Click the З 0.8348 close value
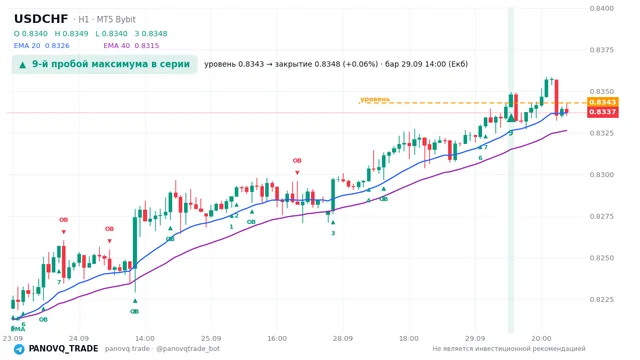Screen dimensions: 640x360 151,33
